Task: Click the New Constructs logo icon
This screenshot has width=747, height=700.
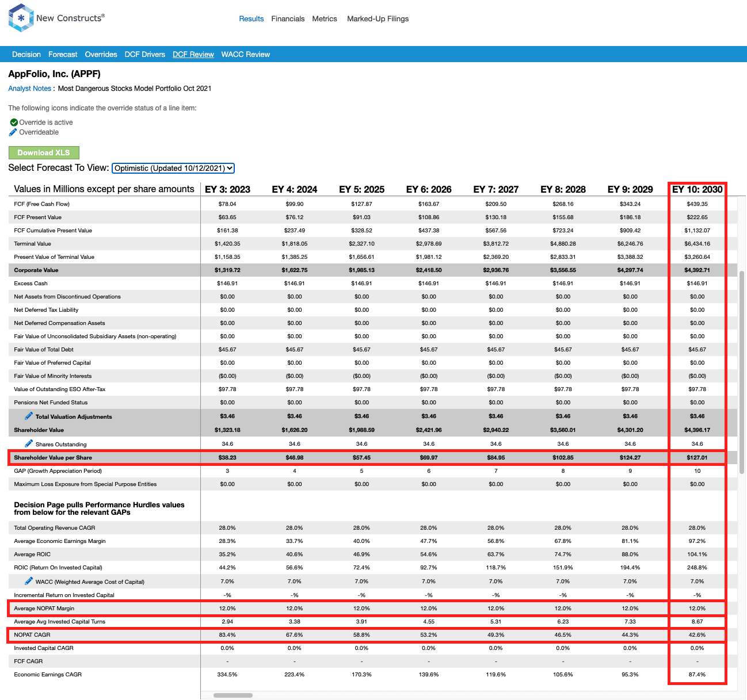Action: click(x=21, y=18)
